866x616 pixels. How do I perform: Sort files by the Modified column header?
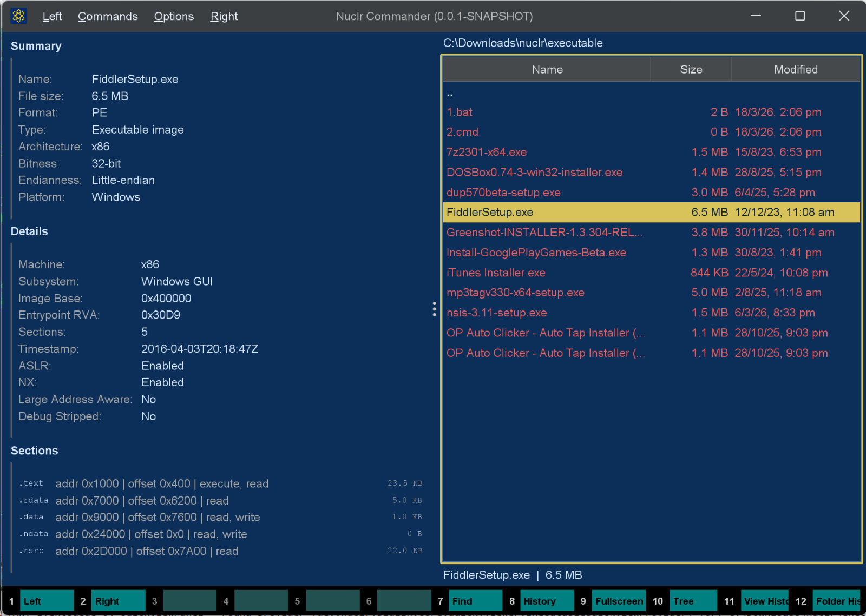pyautogui.click(x=796, y=69)
